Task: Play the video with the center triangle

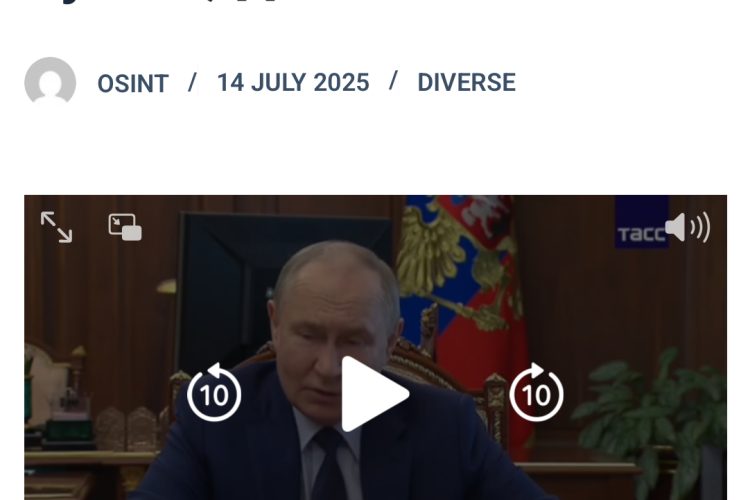Action: pos(375,394)
